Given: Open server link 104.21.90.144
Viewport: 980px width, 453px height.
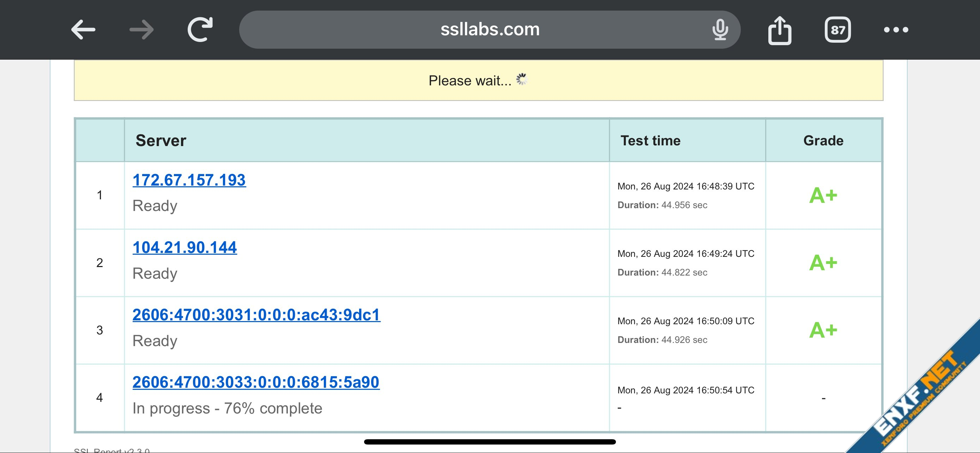Looking at the screenshot, I should (x=184, y=248).
